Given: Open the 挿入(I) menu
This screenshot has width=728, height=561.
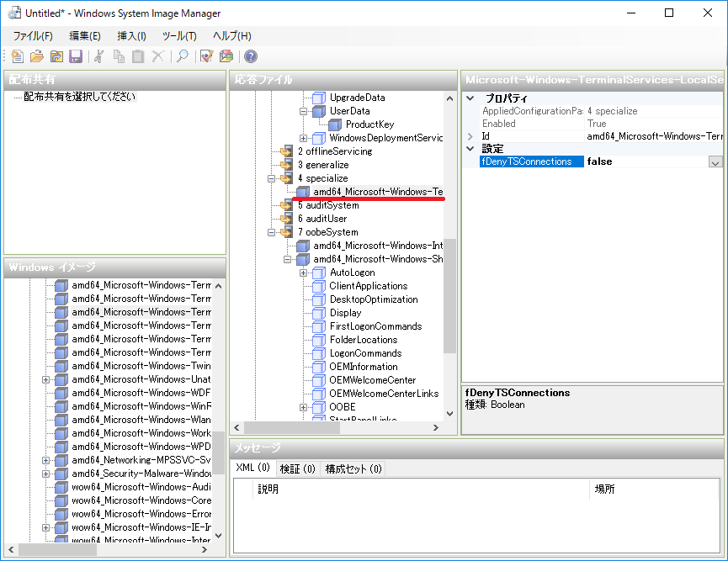Looking at the screenshot, I should pyautogui.click(x=132, y=35).
